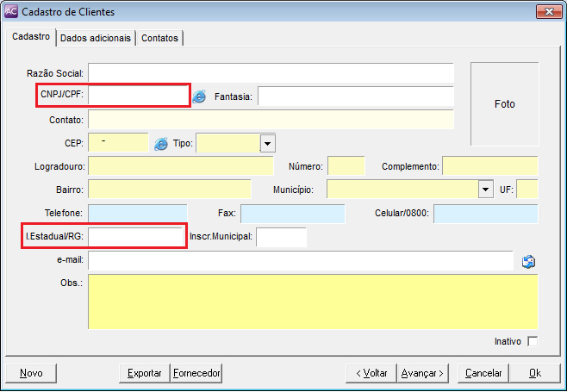Advance using the Avançar button
This screenshot has height=392, width=567.
(422, 373)
